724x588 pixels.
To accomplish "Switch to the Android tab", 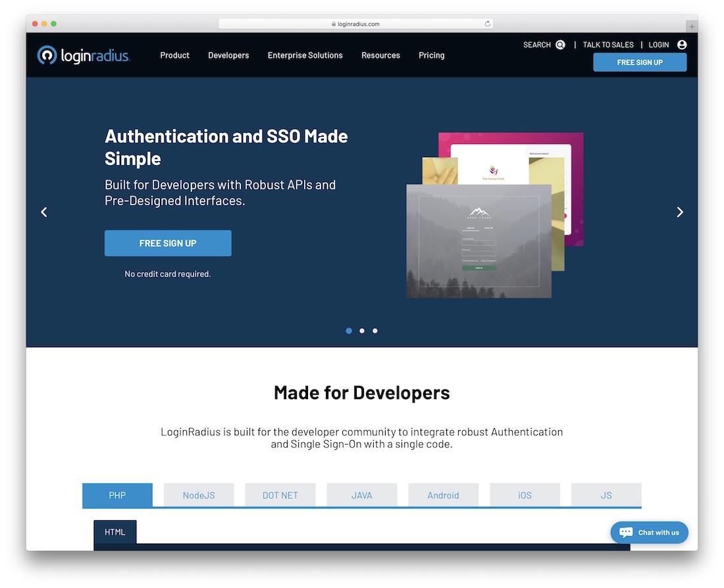I will point(443,495).
